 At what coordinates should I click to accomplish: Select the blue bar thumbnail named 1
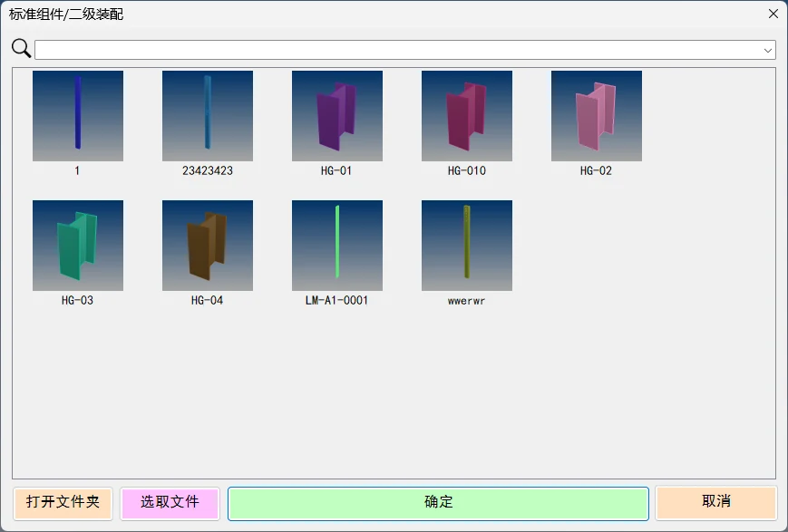(78, 115)
